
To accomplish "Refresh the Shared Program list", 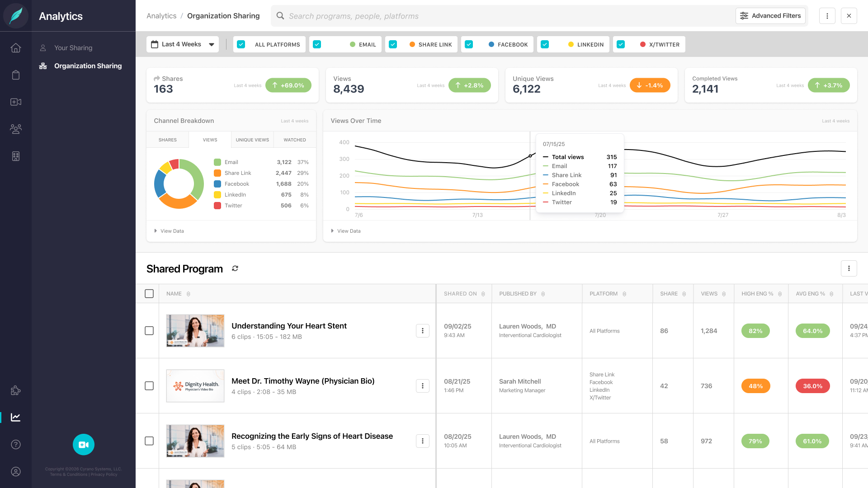I will 235,268.
